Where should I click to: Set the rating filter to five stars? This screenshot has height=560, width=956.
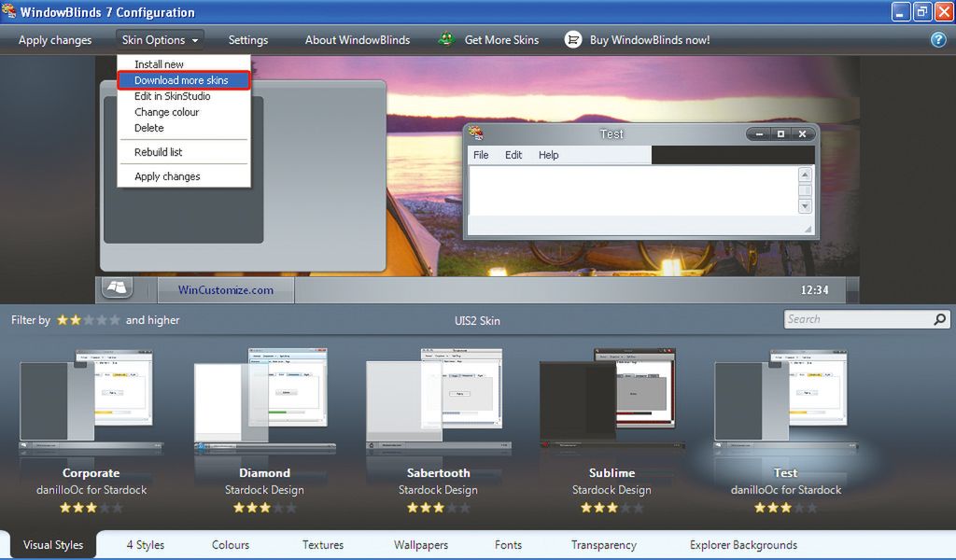[114, 320]
